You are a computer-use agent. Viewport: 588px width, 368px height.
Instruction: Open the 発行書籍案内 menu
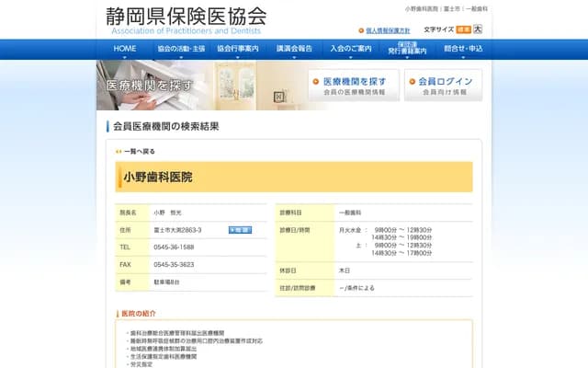pyautogui.click(x=407, y=49)
